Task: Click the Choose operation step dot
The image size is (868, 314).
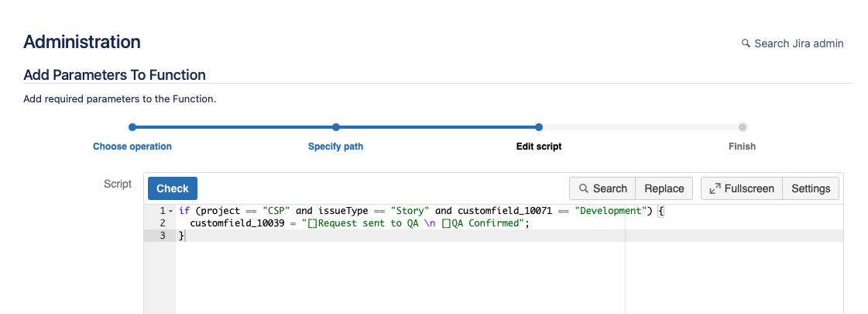Action: 132,127
